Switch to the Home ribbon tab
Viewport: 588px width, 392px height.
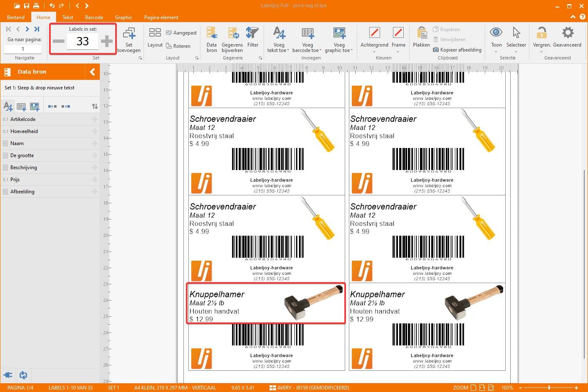43,17
